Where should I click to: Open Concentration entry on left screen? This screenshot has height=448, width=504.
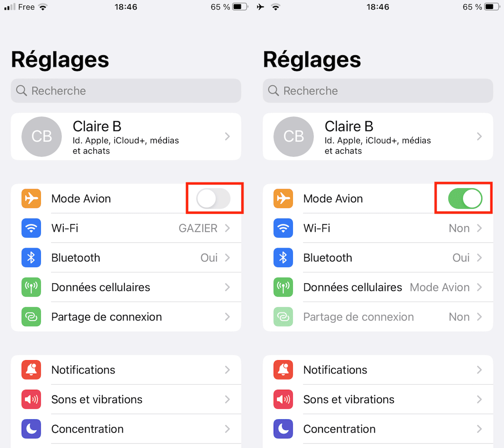click(x=126, y=429)
